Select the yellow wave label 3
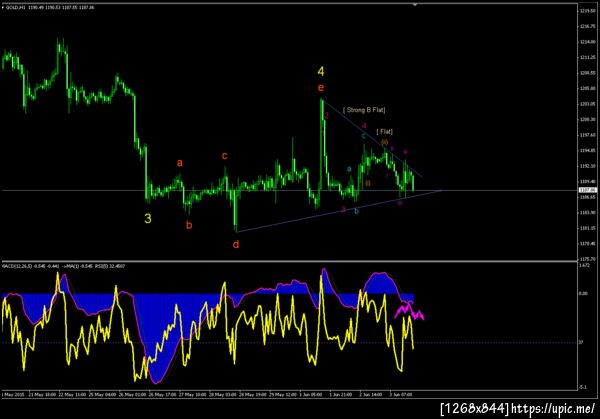 (148, 218)
